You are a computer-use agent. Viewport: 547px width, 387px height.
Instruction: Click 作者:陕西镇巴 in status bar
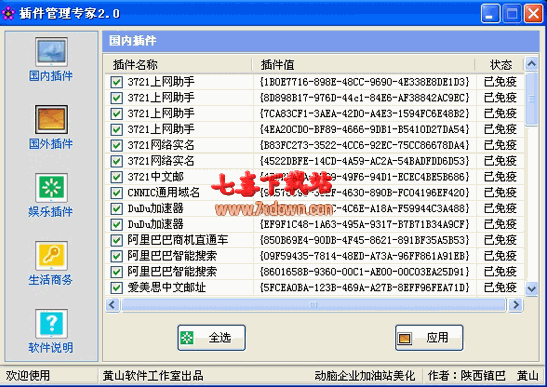point(467,375)
